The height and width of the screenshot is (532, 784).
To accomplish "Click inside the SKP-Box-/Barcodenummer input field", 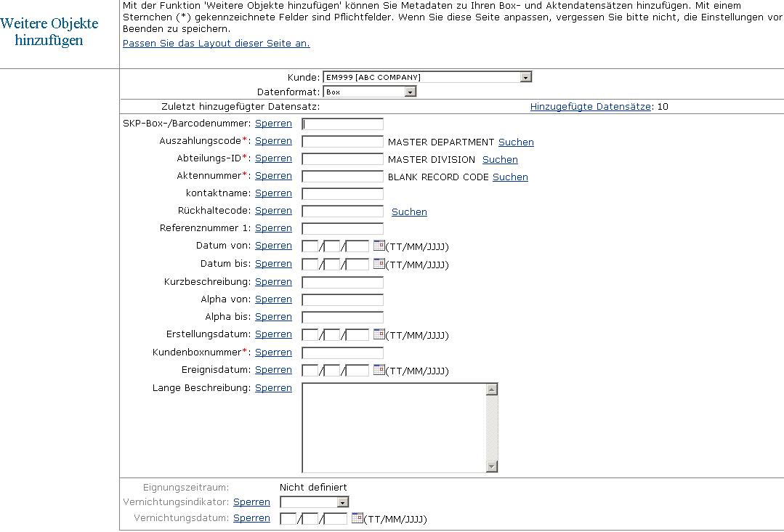I will coord(342,124).
